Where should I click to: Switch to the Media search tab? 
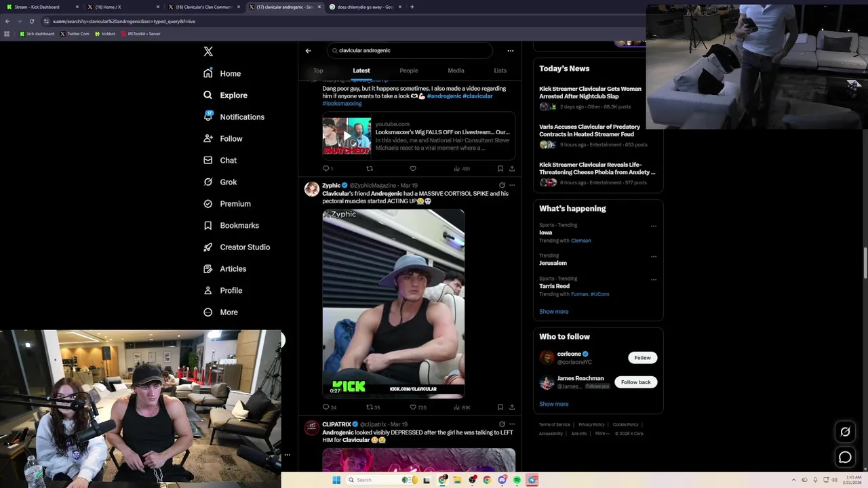(456, 70)
